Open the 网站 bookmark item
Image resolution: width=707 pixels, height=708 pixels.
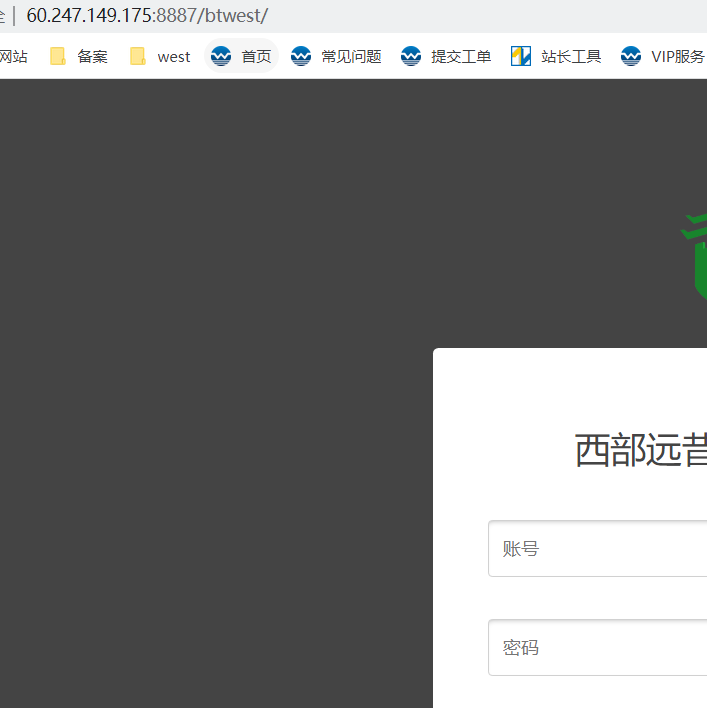(x=14, y=56)
